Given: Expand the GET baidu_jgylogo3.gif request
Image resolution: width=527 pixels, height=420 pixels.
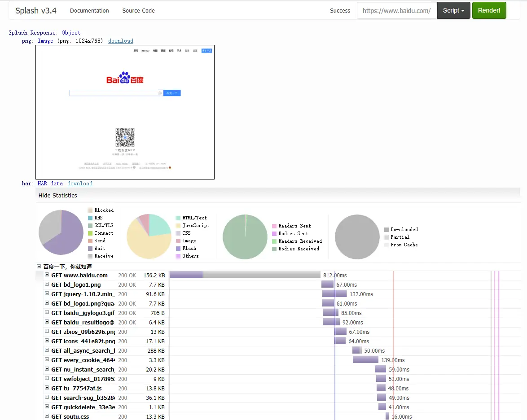Looking at the screenshot, I should click(47, 312).
